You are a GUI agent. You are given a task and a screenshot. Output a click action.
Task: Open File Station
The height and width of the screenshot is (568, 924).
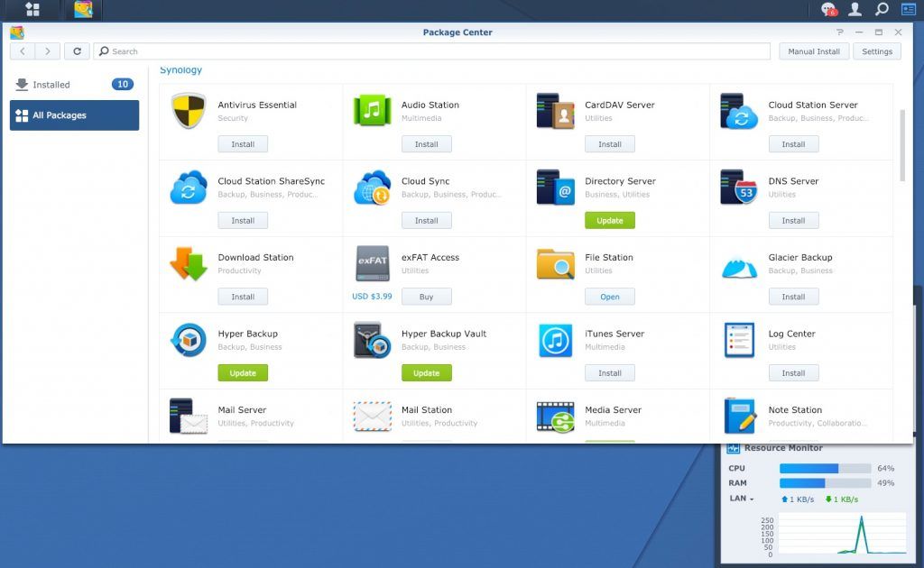click(610, 297)
